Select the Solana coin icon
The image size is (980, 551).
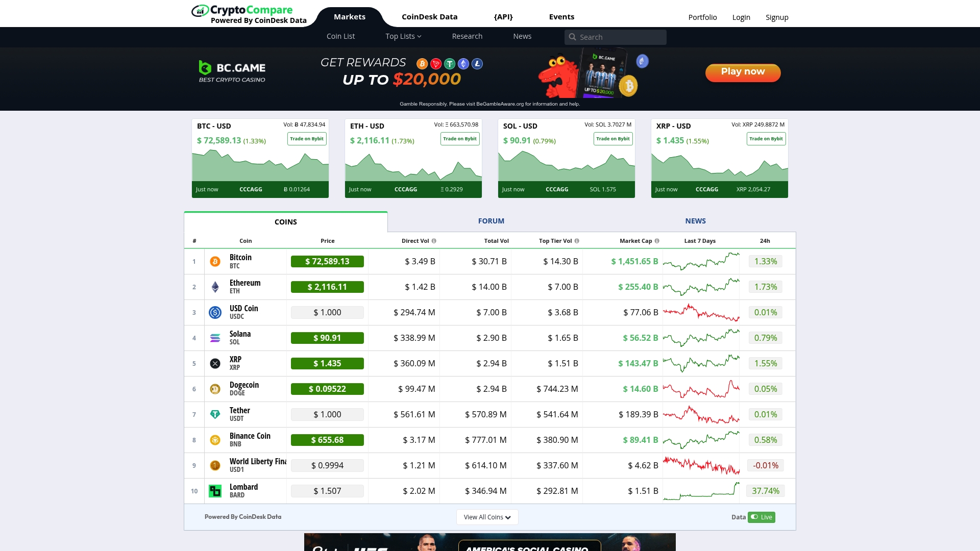point(215,338)
